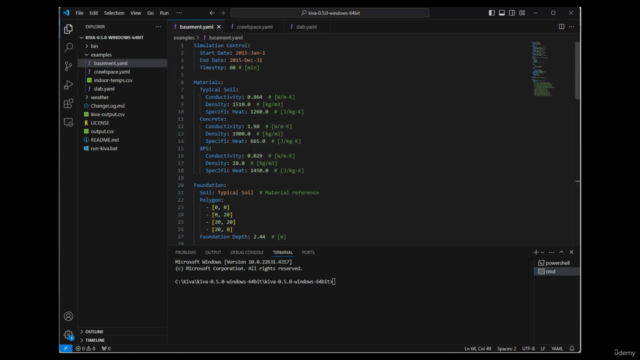Open the Extensions view

pos(68,104)
